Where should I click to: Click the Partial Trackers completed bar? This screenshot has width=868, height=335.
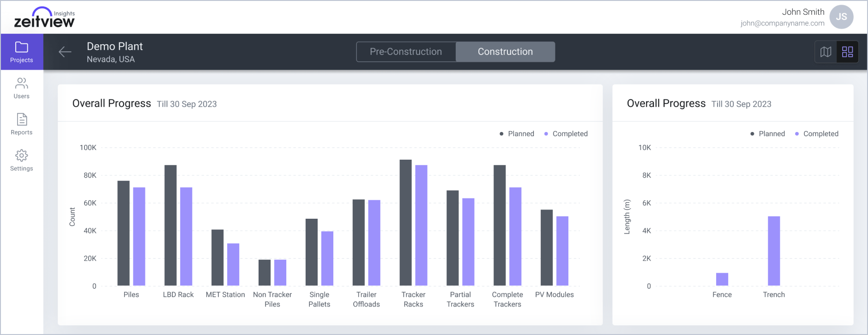(468, 242)
